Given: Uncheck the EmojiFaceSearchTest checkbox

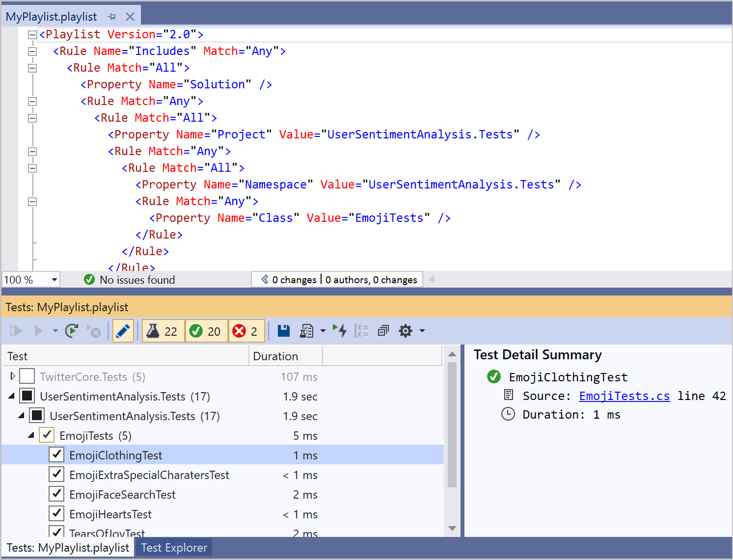Looking at the screenshot, I should [x=56, y=494].
